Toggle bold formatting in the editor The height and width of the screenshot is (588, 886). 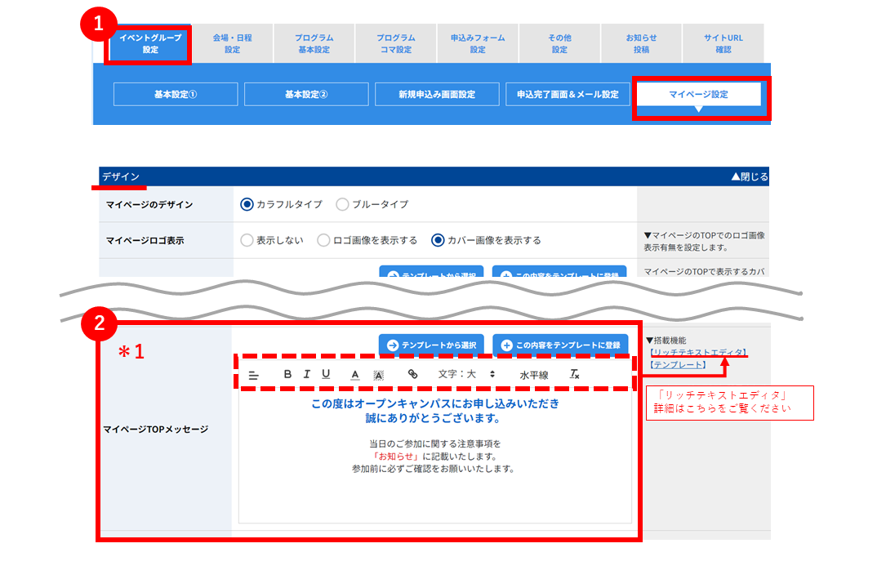(x=287, y=374)
